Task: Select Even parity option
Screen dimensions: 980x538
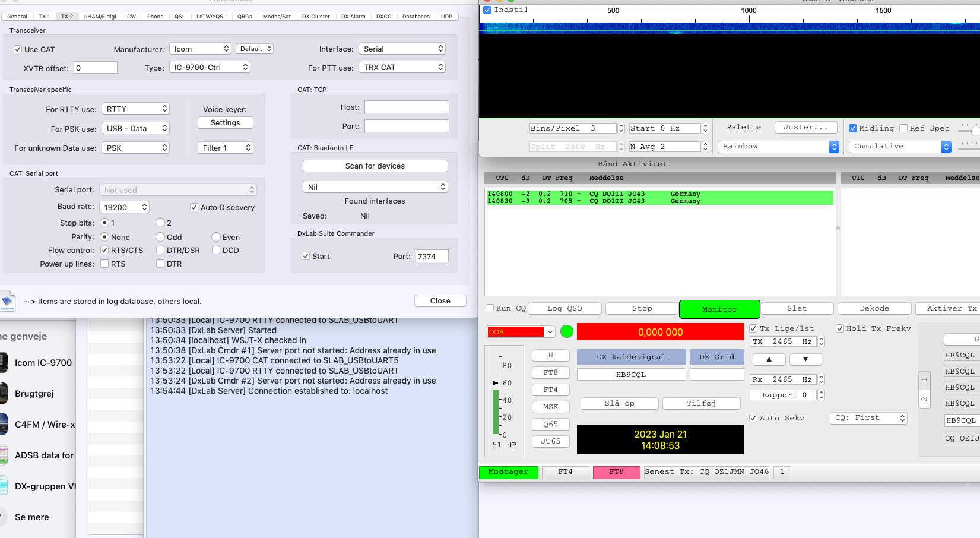Action: pyautogui.click(x=216, y=237)
